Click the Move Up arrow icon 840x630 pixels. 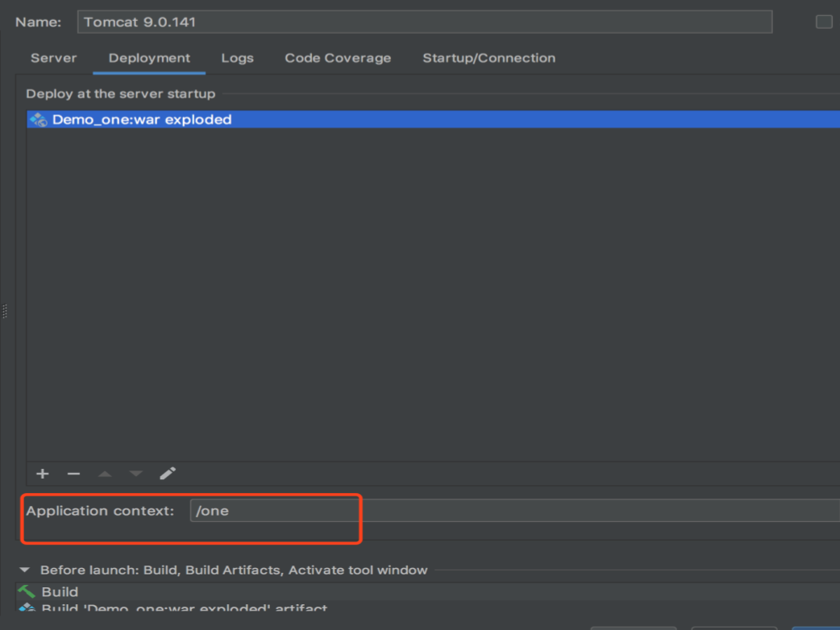point(105,474)
